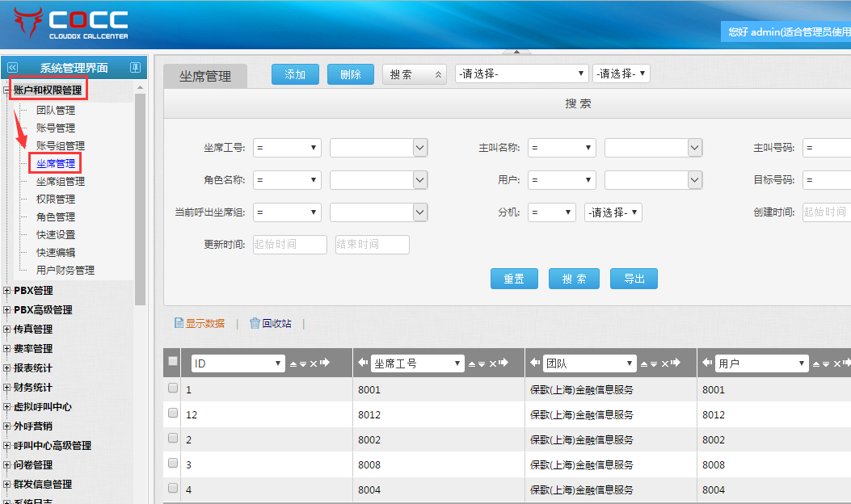Move the 团队 column left with its arrow
Image resolution: width=851 pixels, height=504 pixels.
535,363
